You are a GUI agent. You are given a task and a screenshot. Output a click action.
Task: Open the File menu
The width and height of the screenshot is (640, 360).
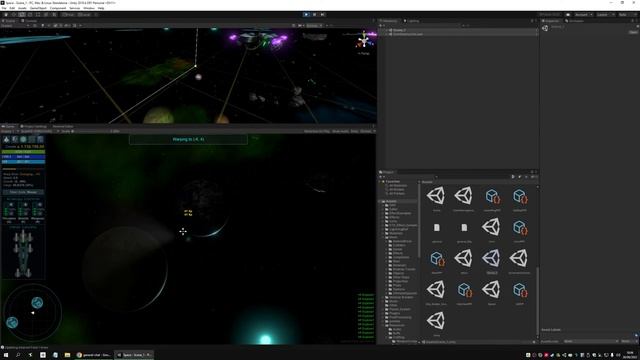tap(4, 8)
